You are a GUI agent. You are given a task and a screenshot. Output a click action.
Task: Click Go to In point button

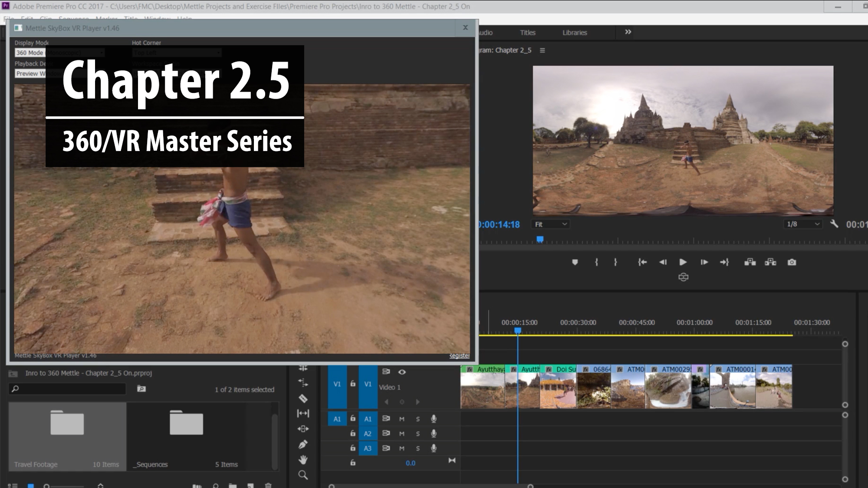[642, 262]
